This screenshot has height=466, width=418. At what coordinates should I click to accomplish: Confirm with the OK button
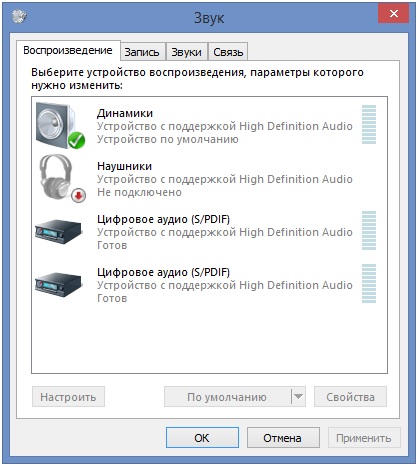[202, 438]
